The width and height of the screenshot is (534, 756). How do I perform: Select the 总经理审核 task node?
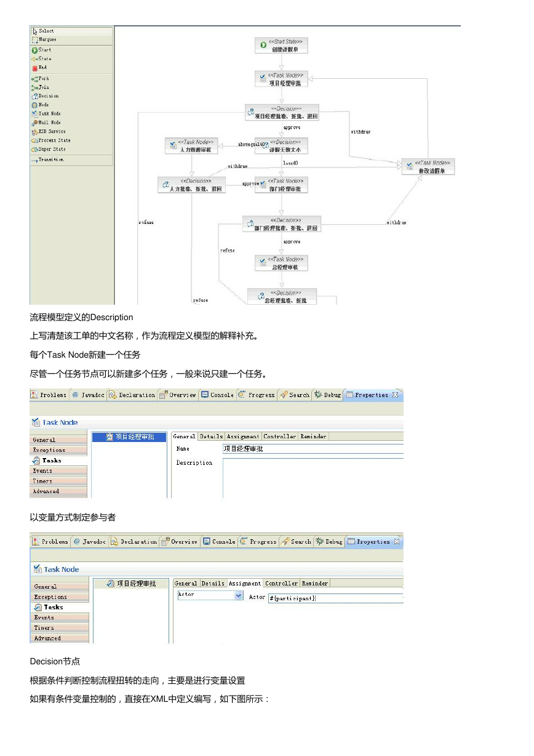281,263
